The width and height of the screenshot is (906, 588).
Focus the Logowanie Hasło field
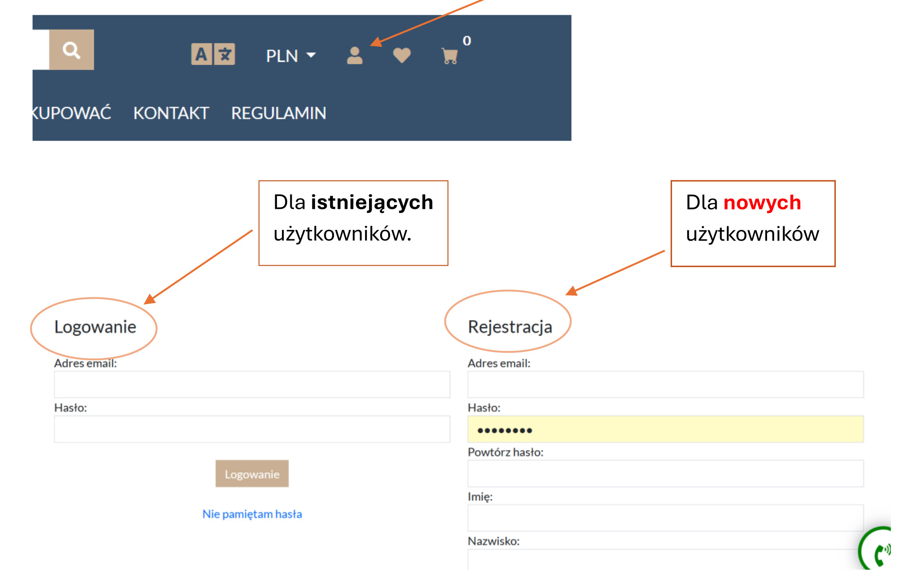click(x=252, y=429)
